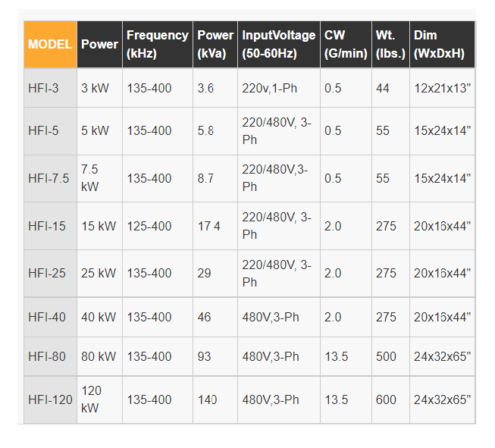Select model cell HFI-40
Viewport: 495px width, 448px height.
(50, 317)
